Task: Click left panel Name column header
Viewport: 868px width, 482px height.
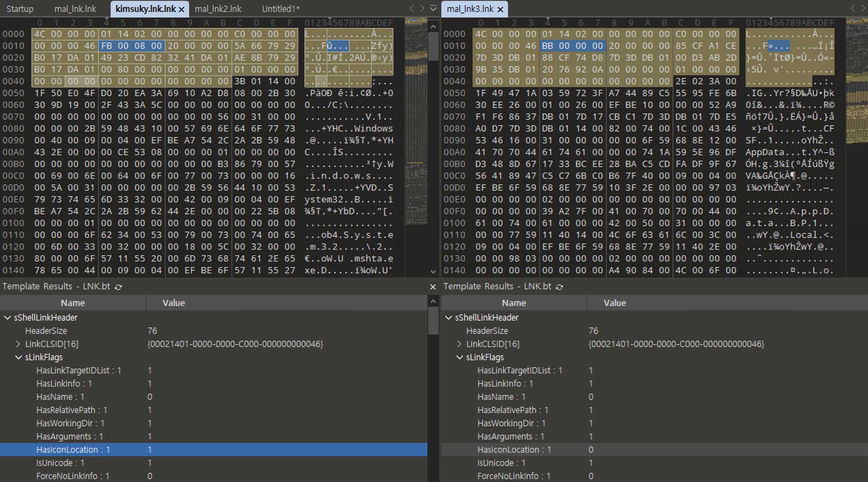Action: coord(73,303)
